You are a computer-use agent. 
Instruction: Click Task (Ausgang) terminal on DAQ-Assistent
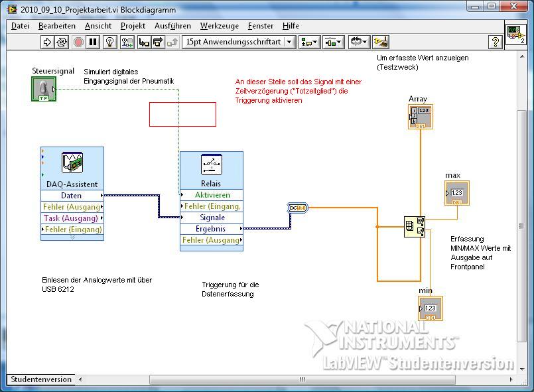(72, 218)
